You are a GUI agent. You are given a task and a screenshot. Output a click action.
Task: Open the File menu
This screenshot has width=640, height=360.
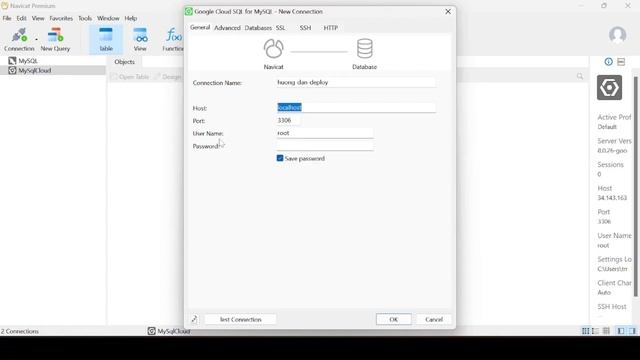[x=7, y=18]
